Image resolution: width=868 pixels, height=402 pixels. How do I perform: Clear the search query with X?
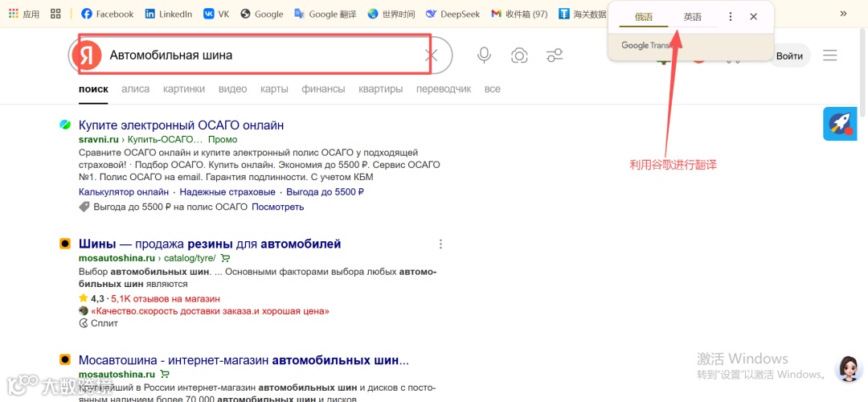(x=431, y=55)
